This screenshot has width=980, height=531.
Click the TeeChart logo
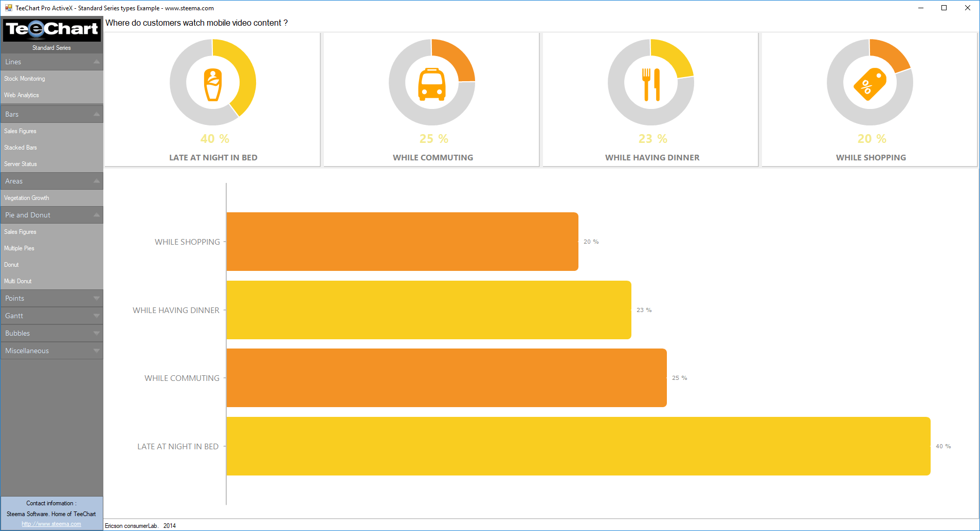(52, 29)
